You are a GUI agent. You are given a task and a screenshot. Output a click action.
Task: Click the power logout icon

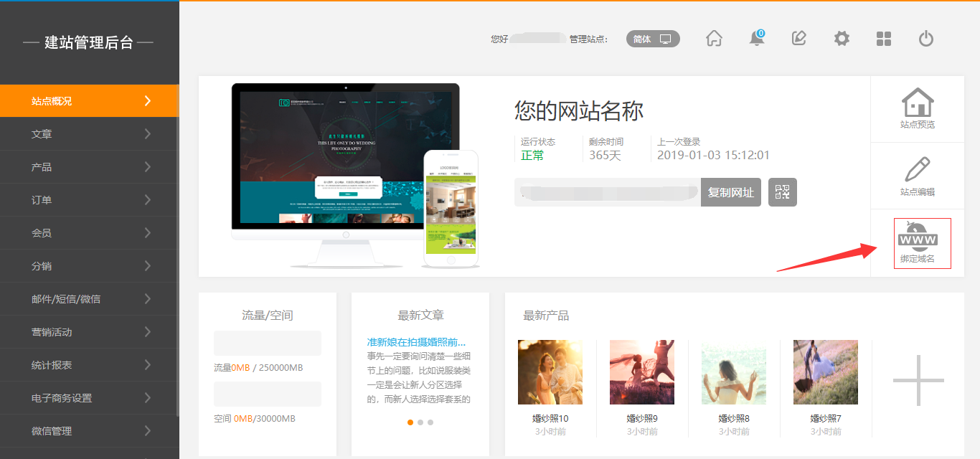(926, 39)
